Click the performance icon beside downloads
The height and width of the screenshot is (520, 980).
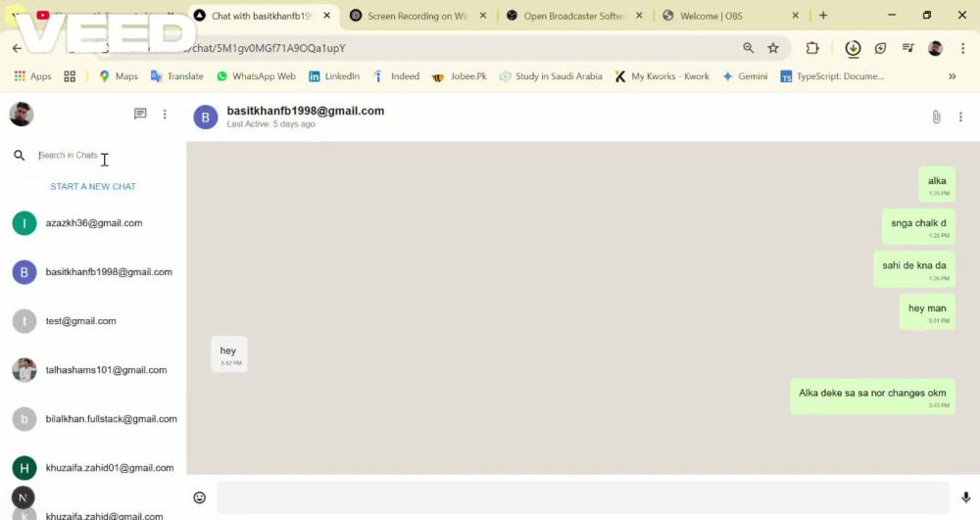pos(881,48)
